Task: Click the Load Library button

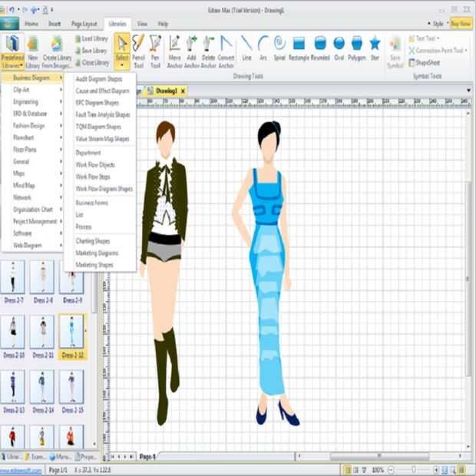Action: pos(91,38)
